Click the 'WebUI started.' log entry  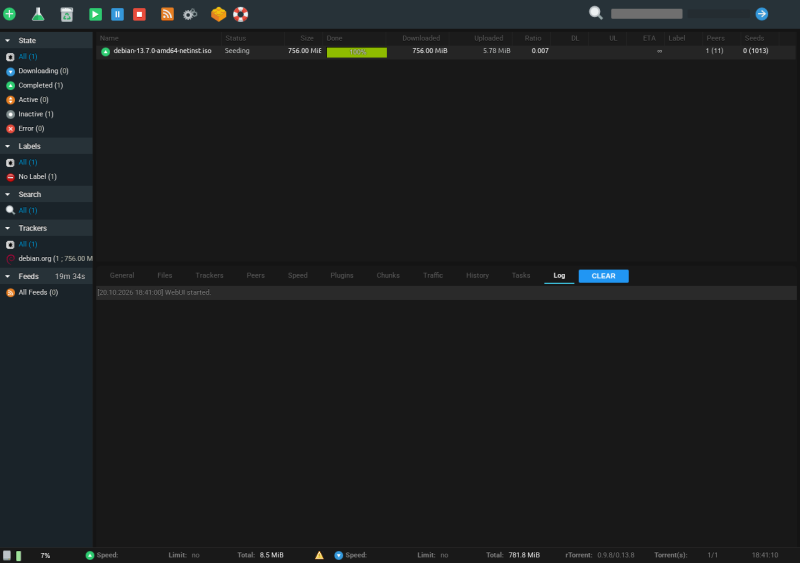coord(446,292)
